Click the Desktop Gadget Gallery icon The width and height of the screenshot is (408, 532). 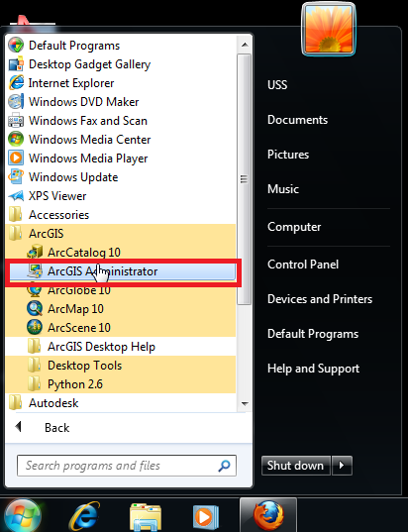[16, 64]
